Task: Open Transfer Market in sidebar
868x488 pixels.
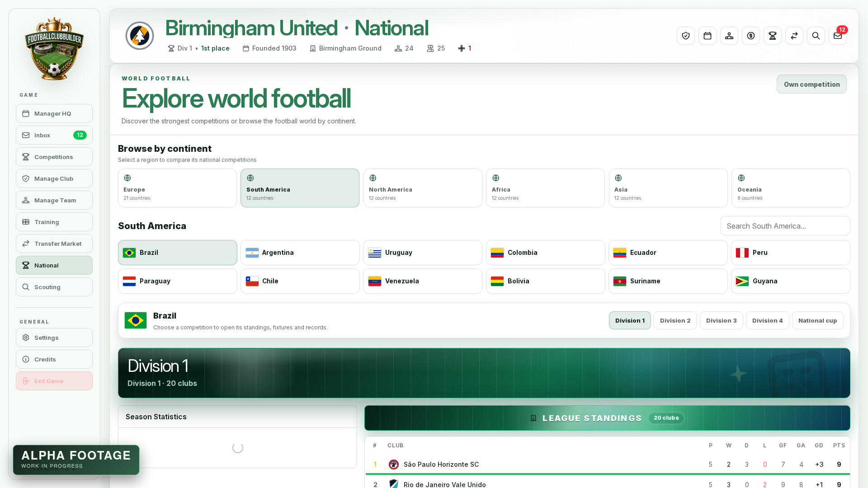Action: (x=54, y=244)
